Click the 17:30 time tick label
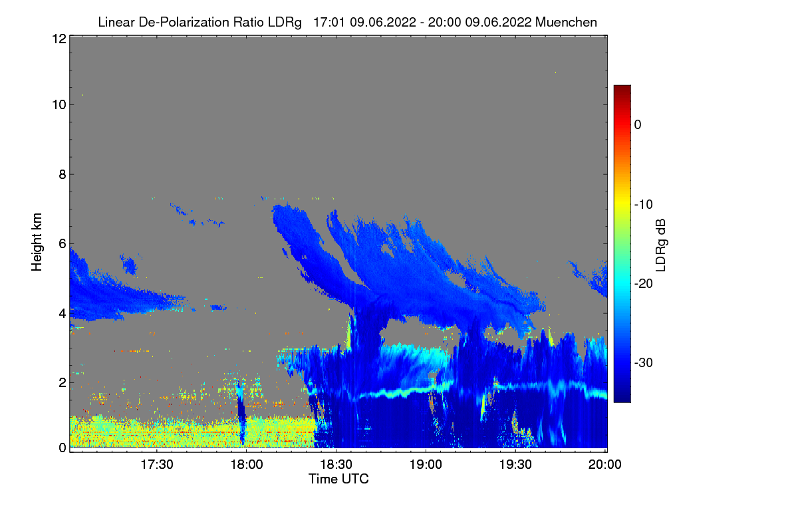 click(158, 464)
